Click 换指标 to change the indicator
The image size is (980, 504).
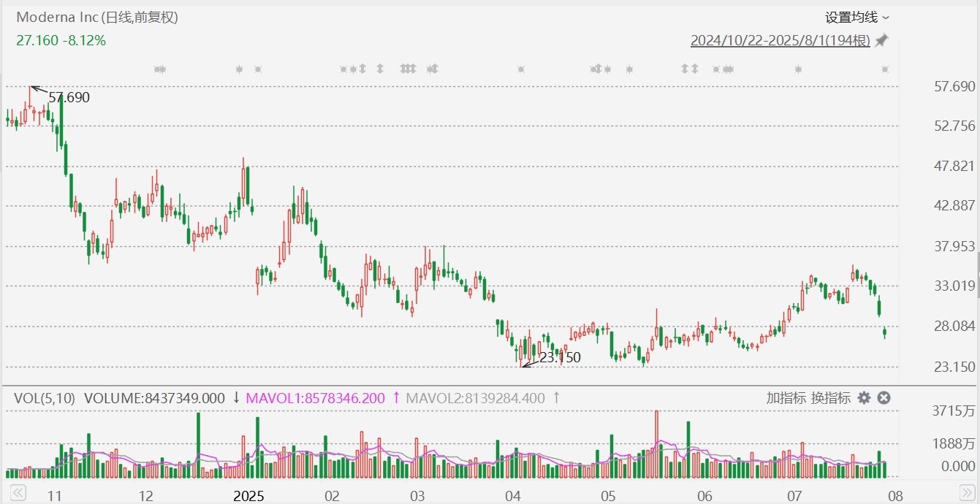(x=831, y=398)
